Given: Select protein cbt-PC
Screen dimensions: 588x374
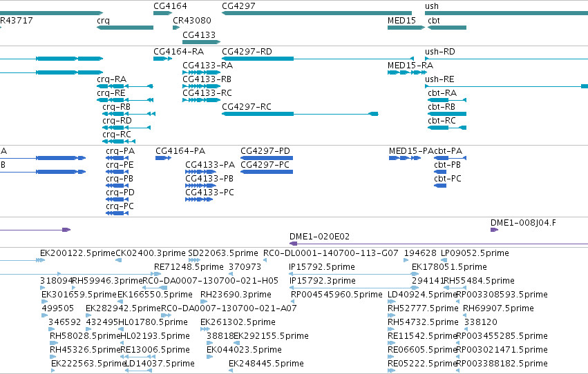Looking at the screenshot, I should [447, 179].
